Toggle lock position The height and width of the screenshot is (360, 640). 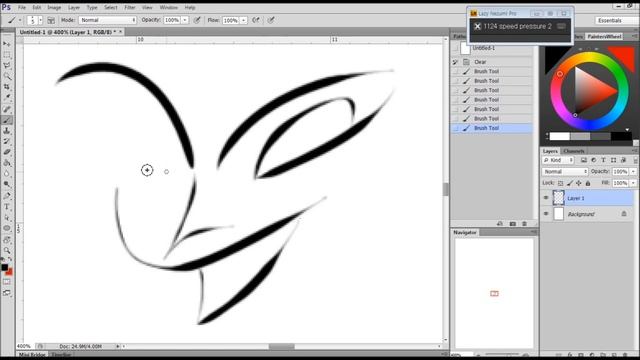(579, 183)
